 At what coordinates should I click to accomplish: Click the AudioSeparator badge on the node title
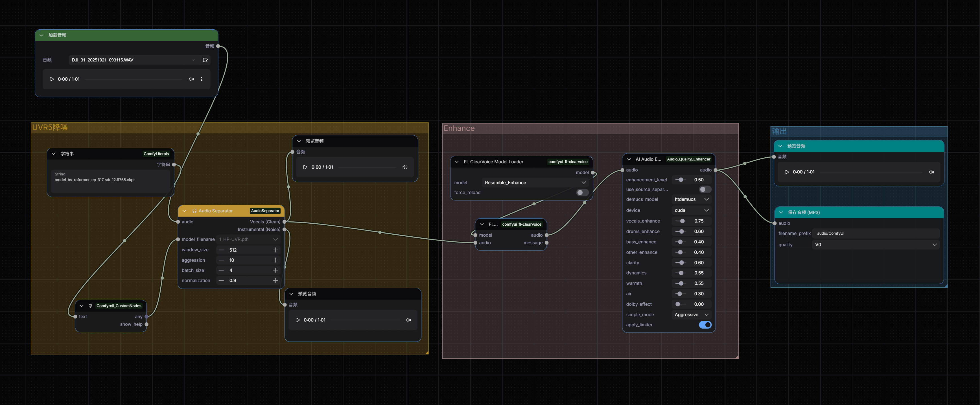pos(265,211)
